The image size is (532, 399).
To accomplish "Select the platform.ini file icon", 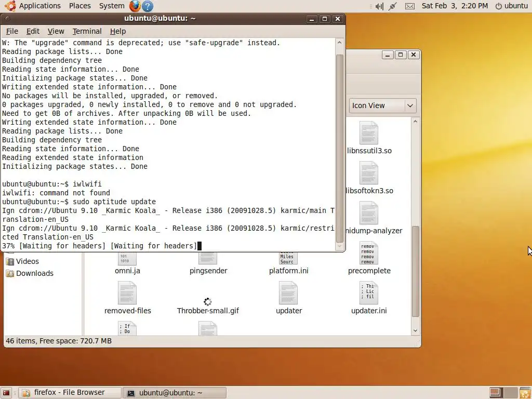I will pyautogui.click(x=288, y=259).
